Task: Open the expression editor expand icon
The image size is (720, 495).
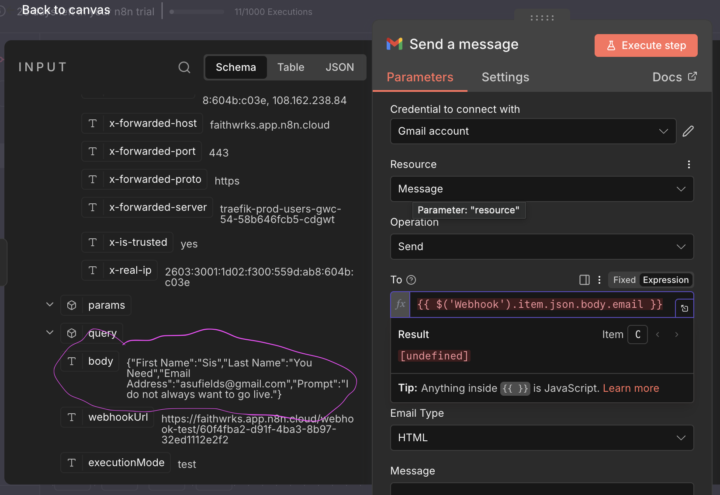Action: click(682, 308)
